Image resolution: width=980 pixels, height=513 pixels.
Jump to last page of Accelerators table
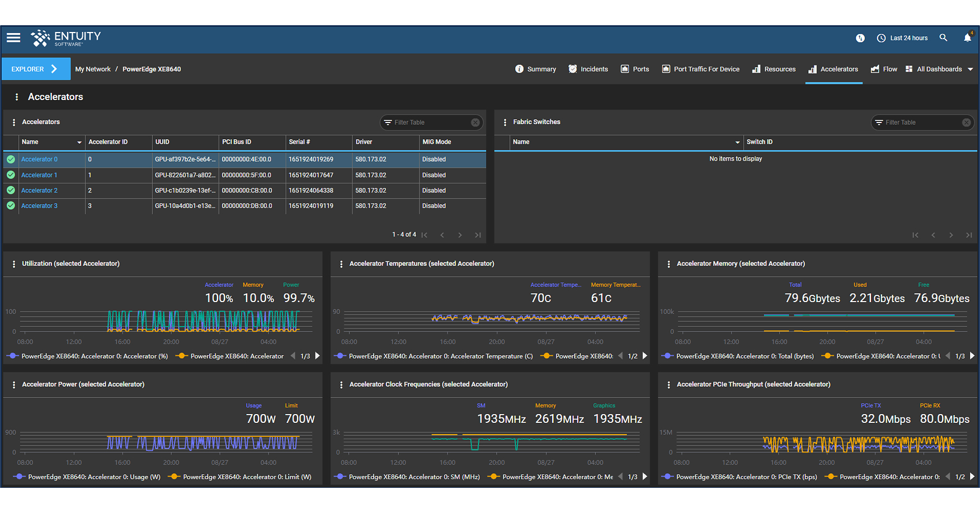[478, 235]
